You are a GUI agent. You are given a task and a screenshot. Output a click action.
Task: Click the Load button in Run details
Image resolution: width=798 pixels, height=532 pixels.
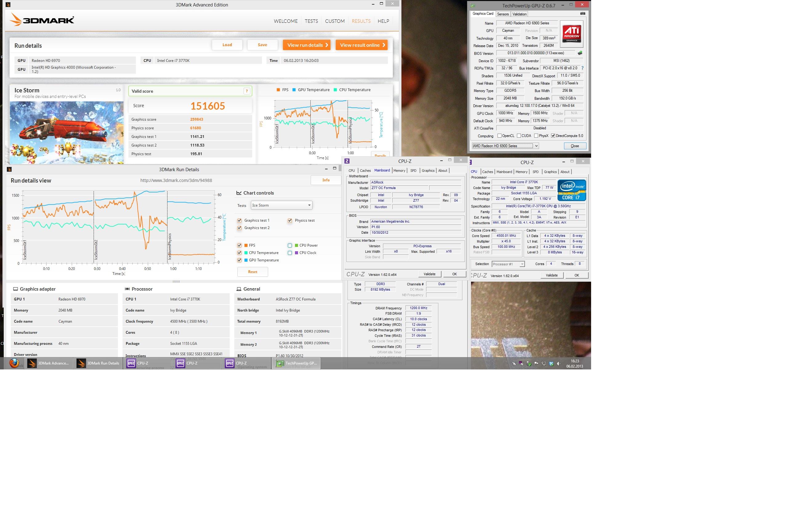(227, 45)
